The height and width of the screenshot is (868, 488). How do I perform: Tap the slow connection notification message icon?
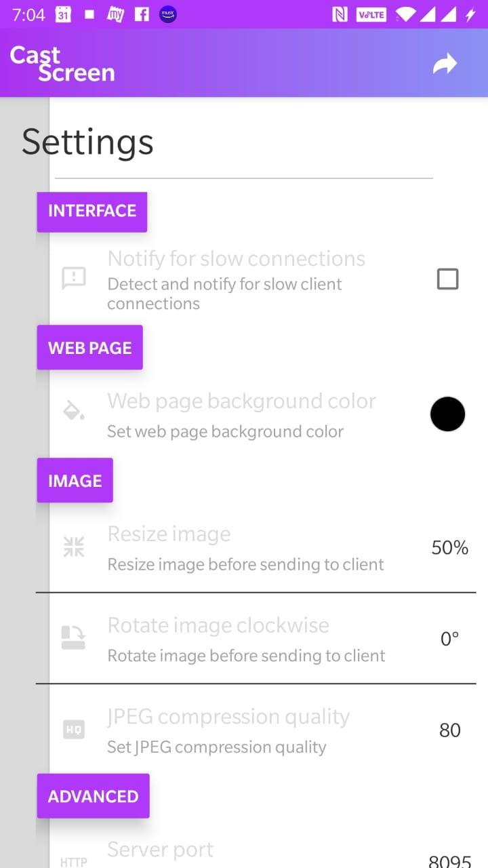(x=74, y=278)
